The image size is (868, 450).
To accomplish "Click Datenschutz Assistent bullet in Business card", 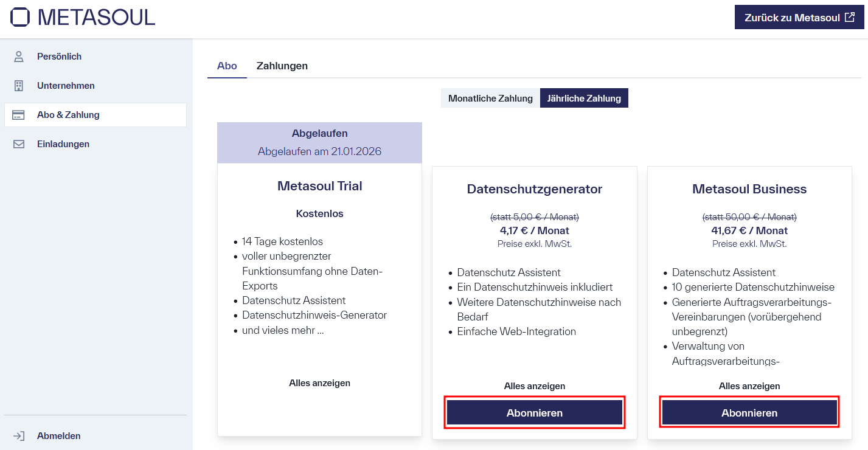I will tap(724, 272).
